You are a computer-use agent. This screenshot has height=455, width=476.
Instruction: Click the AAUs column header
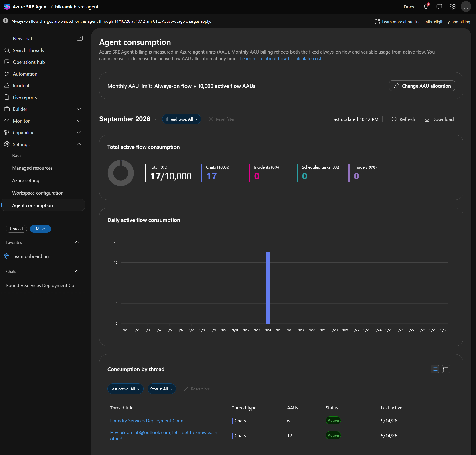(292, 408)
